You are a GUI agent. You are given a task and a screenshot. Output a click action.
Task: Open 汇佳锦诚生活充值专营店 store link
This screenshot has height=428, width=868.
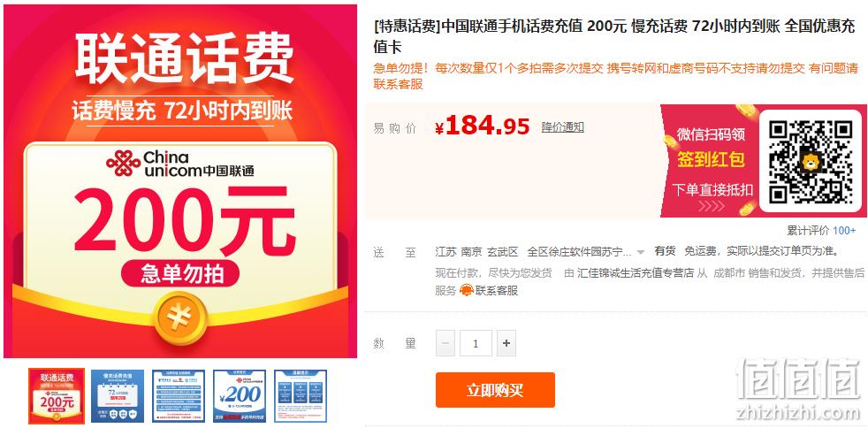[636, 273]
